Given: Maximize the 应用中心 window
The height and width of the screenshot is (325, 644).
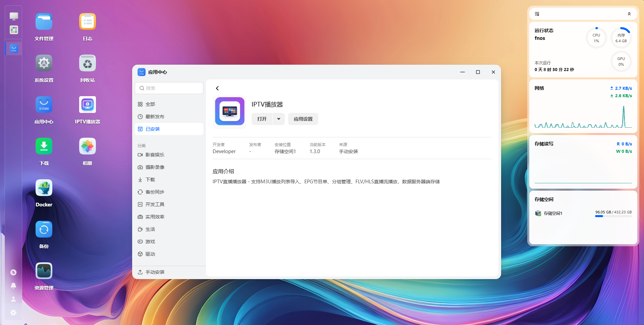Looking at the screenshot, I should pyautogui.click(x=478, y=72).
